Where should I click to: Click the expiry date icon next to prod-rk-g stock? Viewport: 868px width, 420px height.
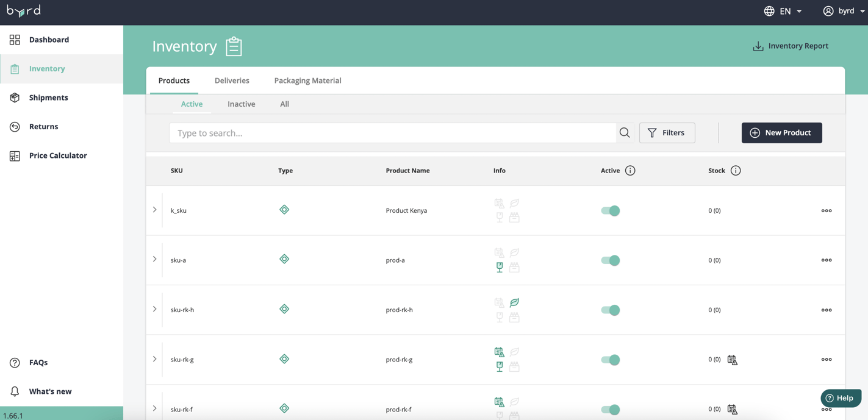(x=732, y=360)
